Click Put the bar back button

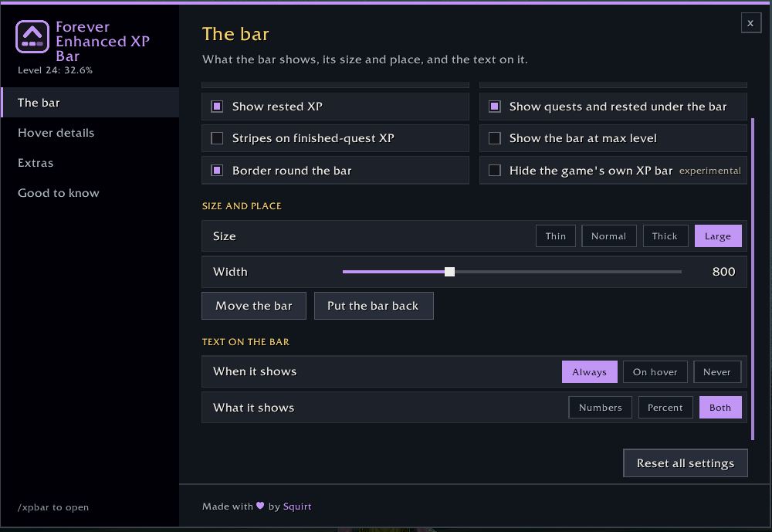coord(374,306)
